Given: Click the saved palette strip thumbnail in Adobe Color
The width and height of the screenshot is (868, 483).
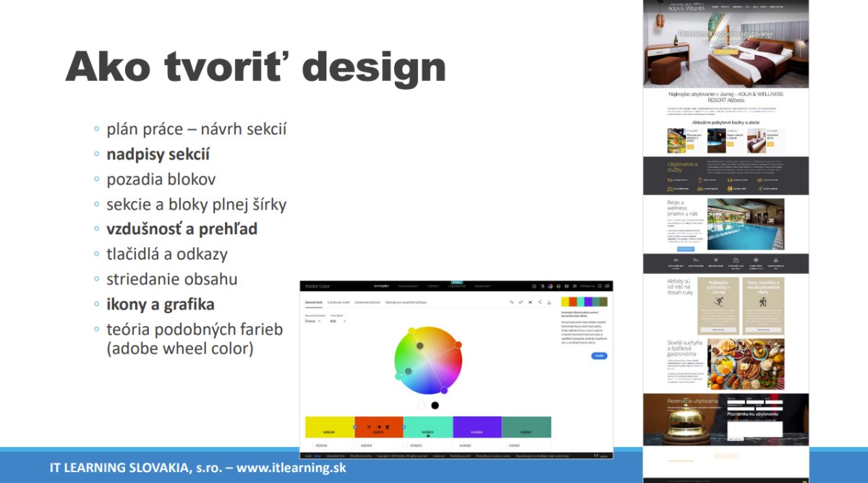Looking at the screenshot, I should [x=584, y=302].
